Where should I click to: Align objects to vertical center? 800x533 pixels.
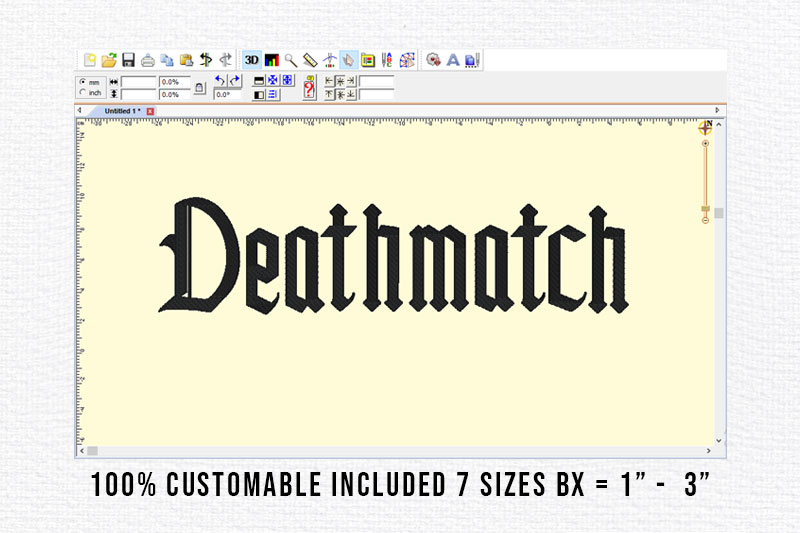point(340,95)
